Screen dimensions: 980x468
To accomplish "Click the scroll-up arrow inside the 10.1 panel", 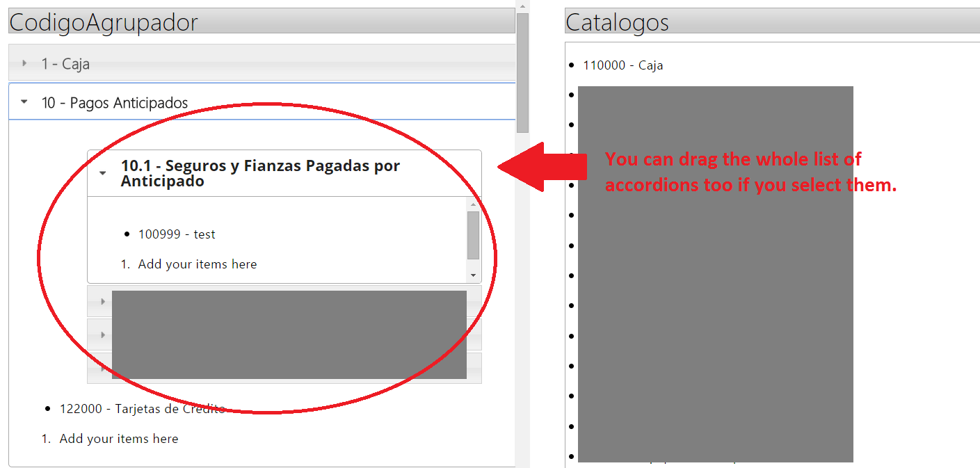I will pyautogui.click(x=472, y=204).
